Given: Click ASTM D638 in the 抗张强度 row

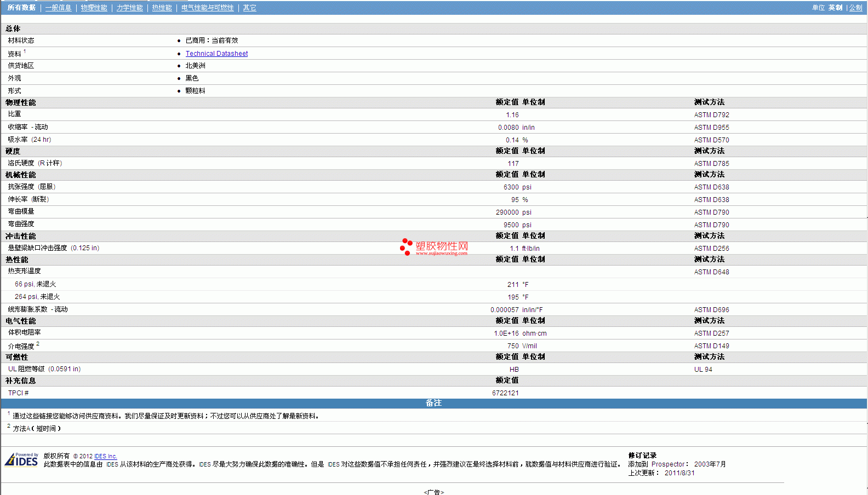Looking at the screenshot, I should [x=711, y=187].
